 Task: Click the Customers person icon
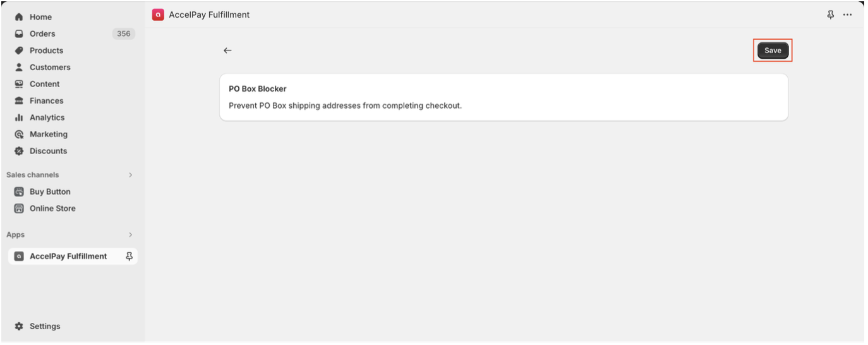[x=19, y=68]
